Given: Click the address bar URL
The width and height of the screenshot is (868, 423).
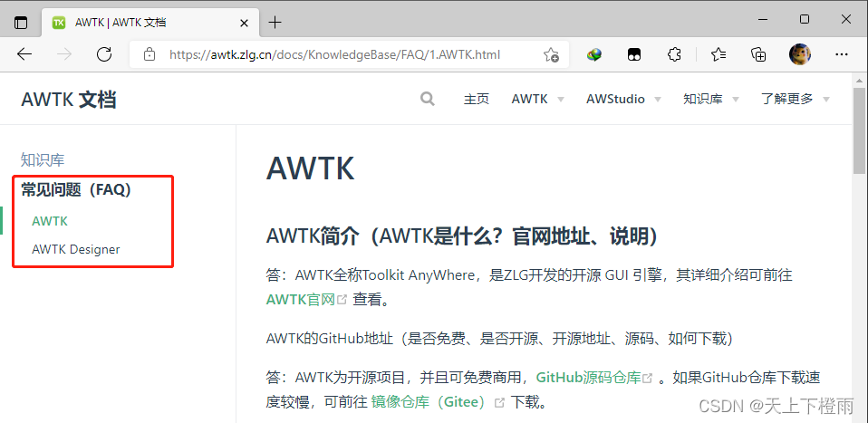Looking at the screenshot, I should (335, 54).
